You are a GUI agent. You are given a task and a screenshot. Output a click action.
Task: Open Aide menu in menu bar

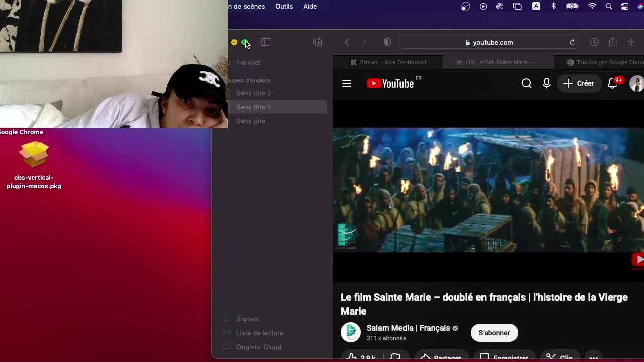pyautogui.click(x=310, y=7)
